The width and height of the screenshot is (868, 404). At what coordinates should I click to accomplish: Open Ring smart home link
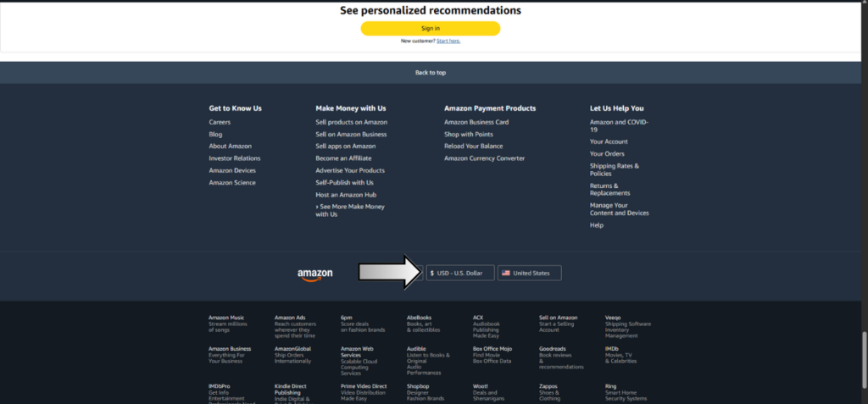[x=626, y=392]
